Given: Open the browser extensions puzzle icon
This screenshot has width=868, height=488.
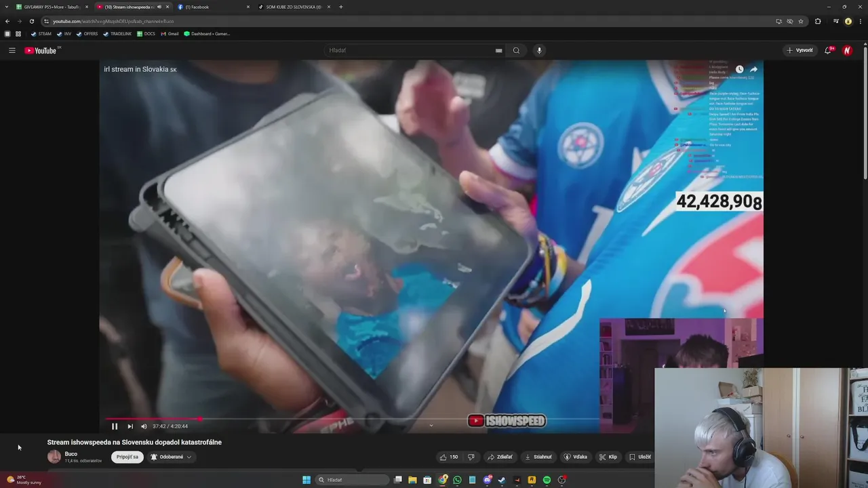Looking at the screenshot, I should 818,21.
